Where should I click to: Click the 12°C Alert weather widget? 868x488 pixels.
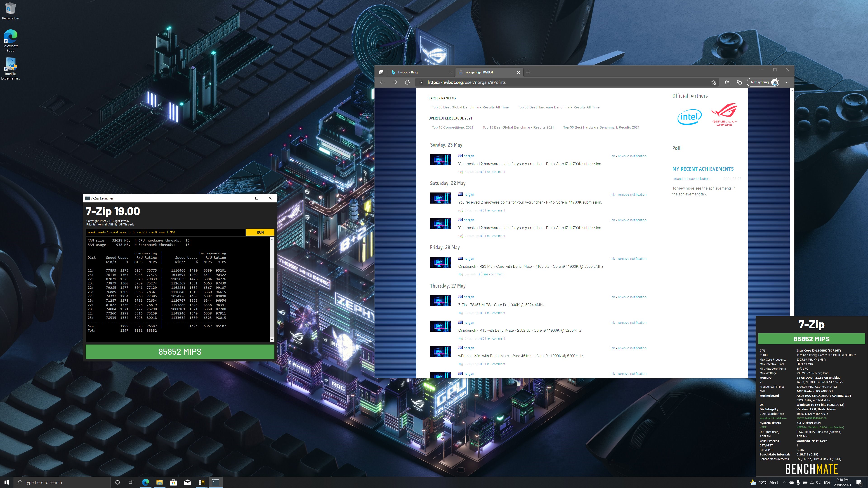tap(764, 482)
